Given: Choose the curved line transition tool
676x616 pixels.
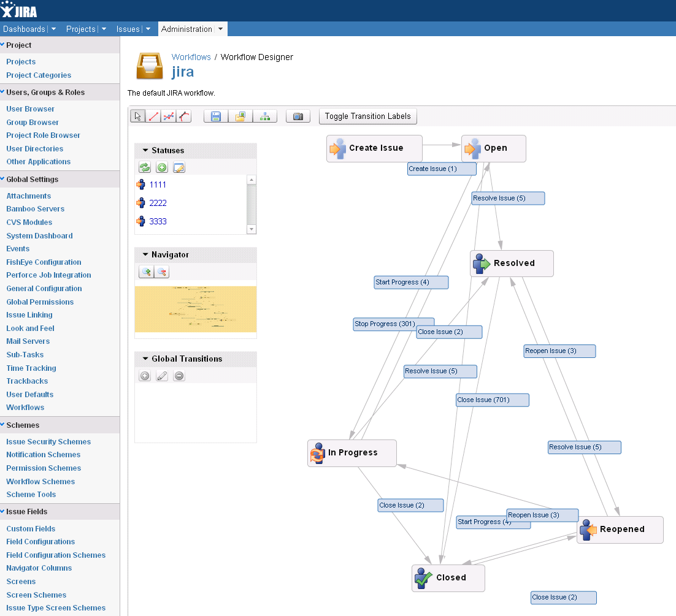Looking at the screenshot, I should pos(184,116).
